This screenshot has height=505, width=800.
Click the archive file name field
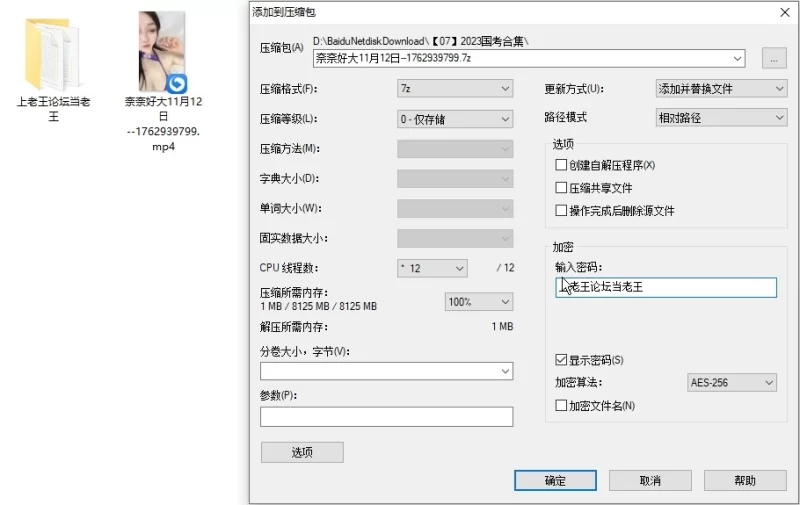coord(529,58)
